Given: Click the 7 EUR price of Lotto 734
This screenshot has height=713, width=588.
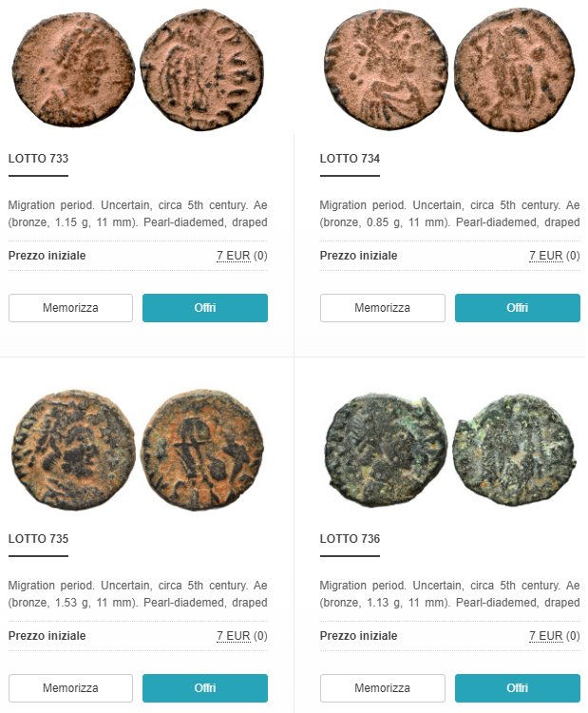Looking at the screenshot, I should 546,256.
